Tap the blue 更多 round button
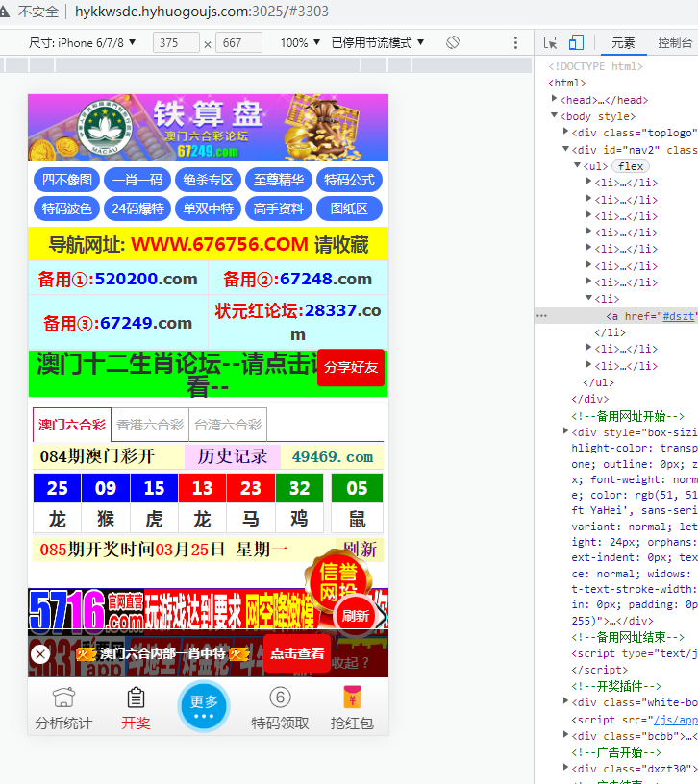The height and width of the screenshot is (784, 698). click(x=204, y=706)
